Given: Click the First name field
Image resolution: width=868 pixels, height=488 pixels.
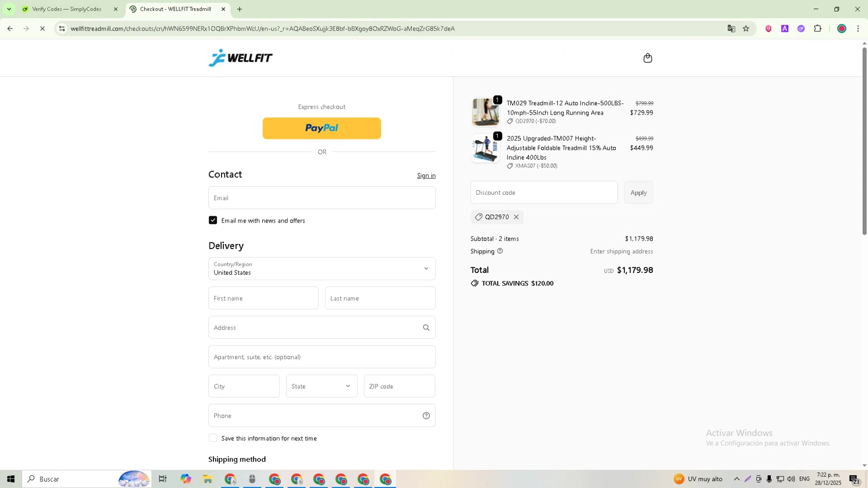Looking at the screenshot, I should point(263,298).
